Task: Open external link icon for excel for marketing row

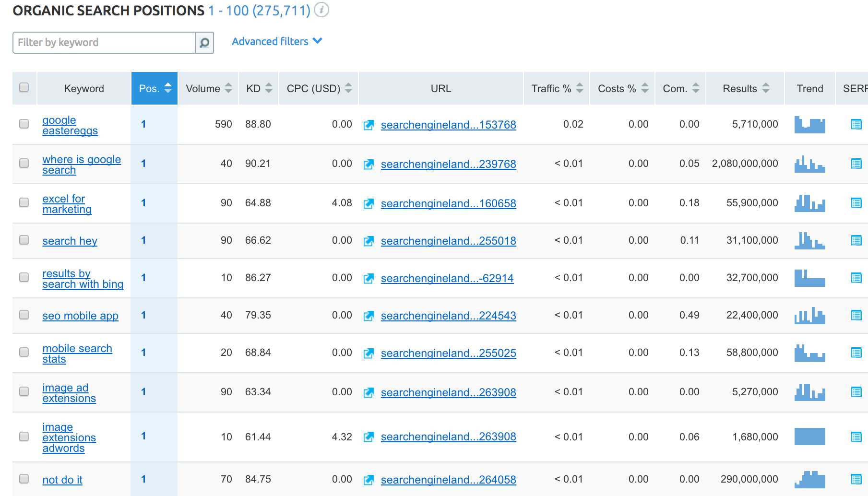Action: pyautogui.click(x=369, y=204)
